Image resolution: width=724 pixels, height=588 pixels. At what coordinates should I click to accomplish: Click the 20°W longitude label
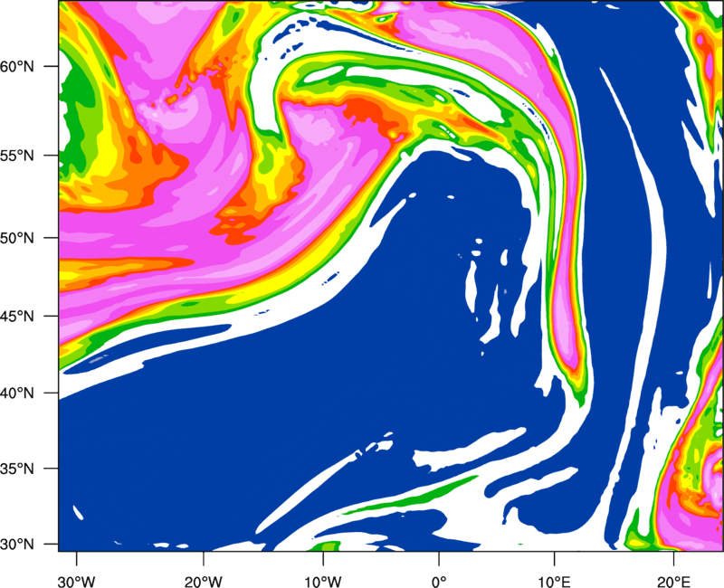coord(203,582)
